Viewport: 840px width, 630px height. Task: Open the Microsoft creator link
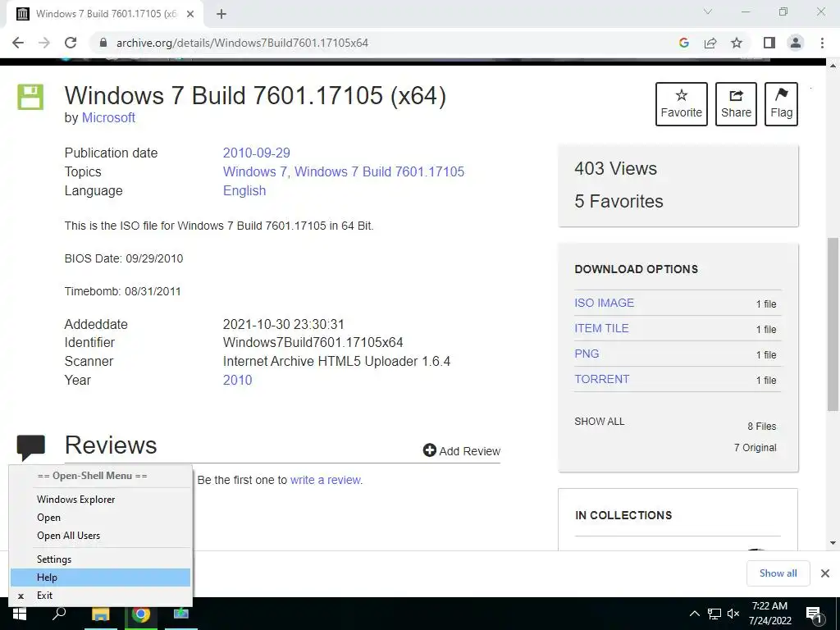[x=108, y=118]
